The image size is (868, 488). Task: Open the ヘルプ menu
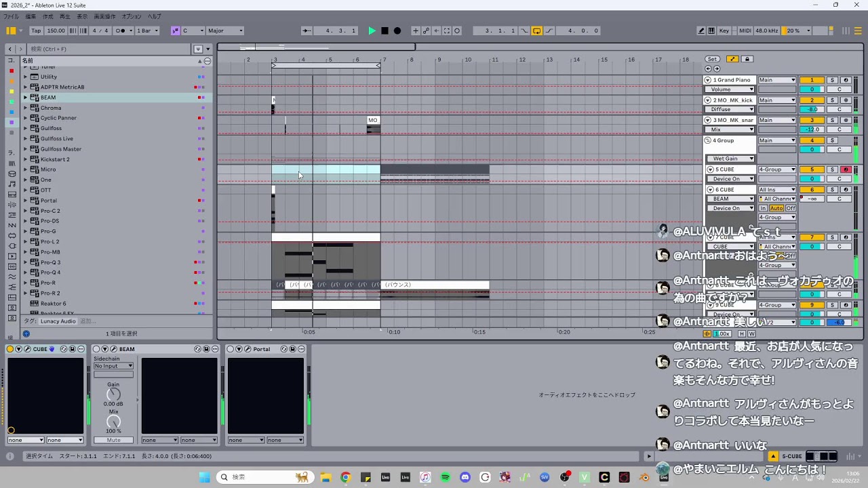(x=155, y=16)
